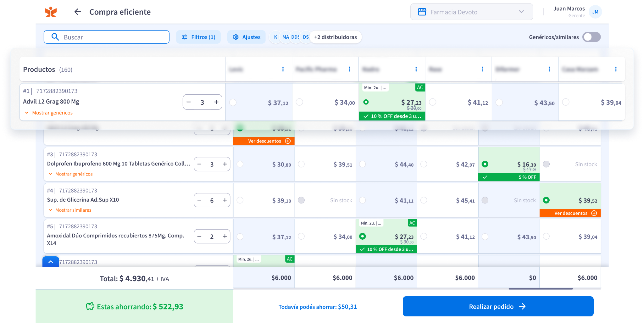Decrease quantity for Advil 12 Grag
Image resolution: width=644 pixels, height=323 pixels.
point(189,102)
